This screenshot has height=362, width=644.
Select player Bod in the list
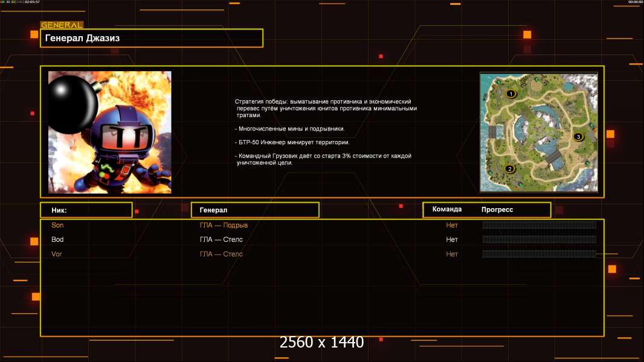pos(57,240)
